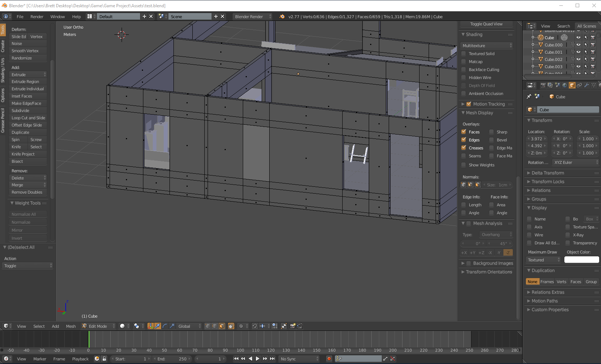Open the World properties globe tab
The height and width of the screenshot is (364, 601).
pos(565,85)
